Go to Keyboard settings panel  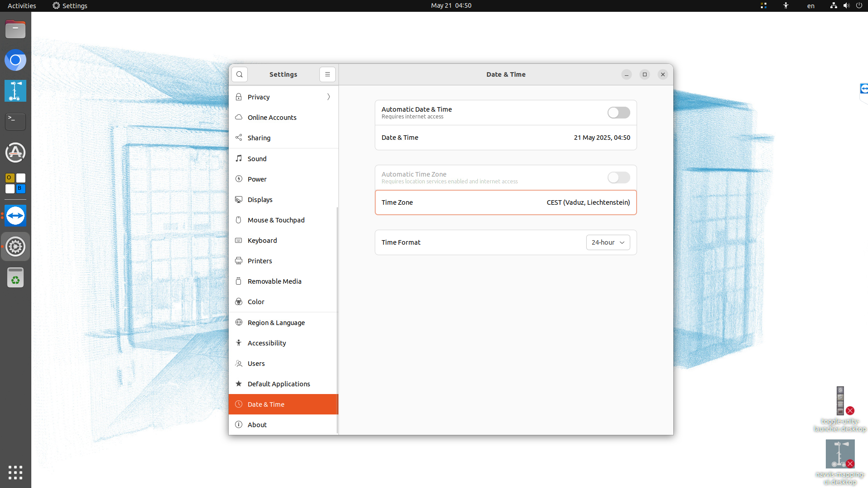284,240
